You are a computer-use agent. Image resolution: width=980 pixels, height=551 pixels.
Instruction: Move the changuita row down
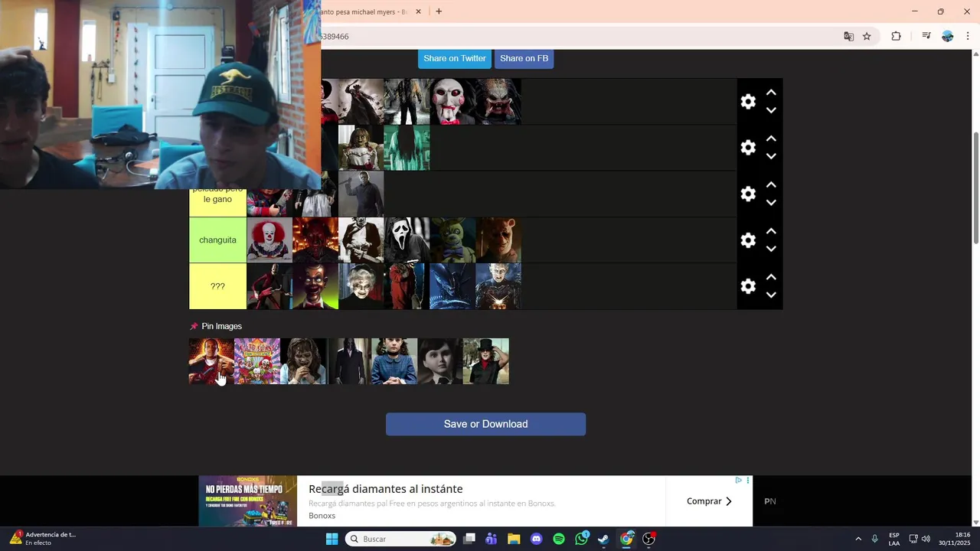pyautogui.click(x=771, y=249)
